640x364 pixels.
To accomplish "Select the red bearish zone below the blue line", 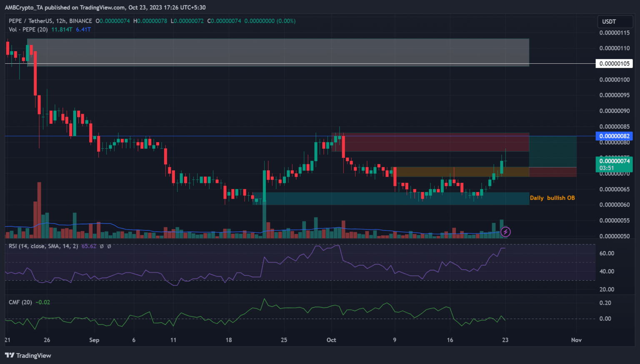I will (433, 143).
